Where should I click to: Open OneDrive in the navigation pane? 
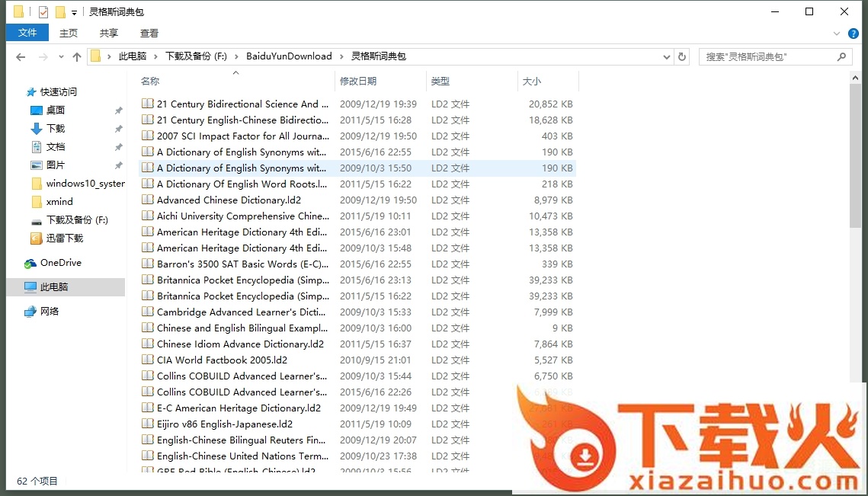60,263
